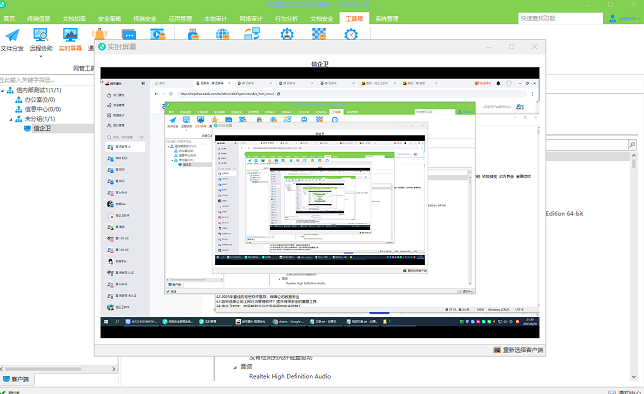This screenshot has height=394, width=644.
Task: Click the globe icon in toolbox ribbon
Action: point(222,34)
